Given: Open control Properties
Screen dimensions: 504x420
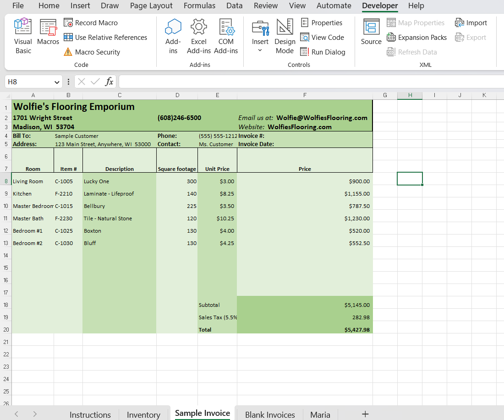Looking at the screenshot, I should [x=322, y=23].
